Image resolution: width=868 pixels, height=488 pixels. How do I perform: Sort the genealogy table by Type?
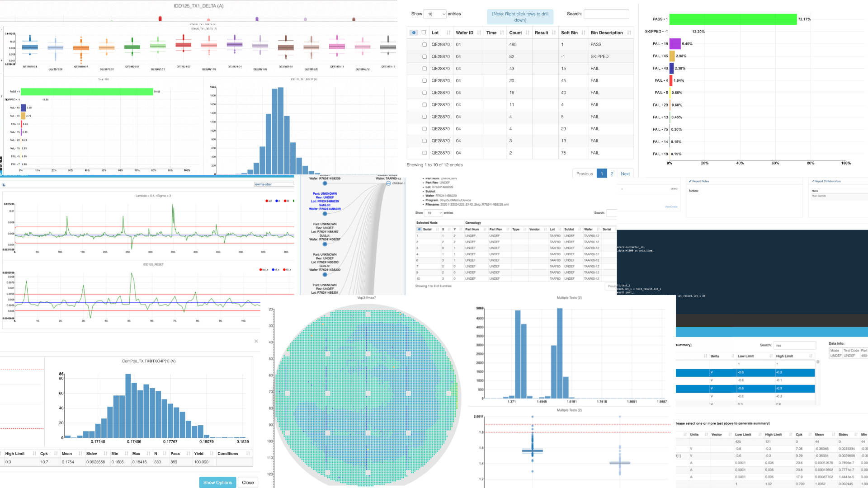[x=519, y=229]
